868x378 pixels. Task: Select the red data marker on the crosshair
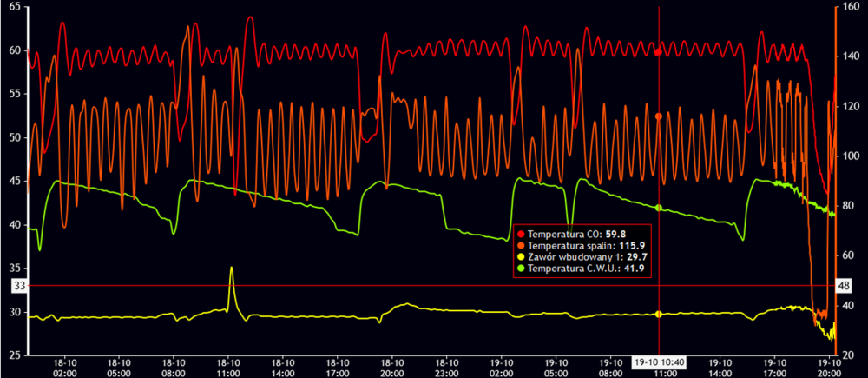click(659, 52)
